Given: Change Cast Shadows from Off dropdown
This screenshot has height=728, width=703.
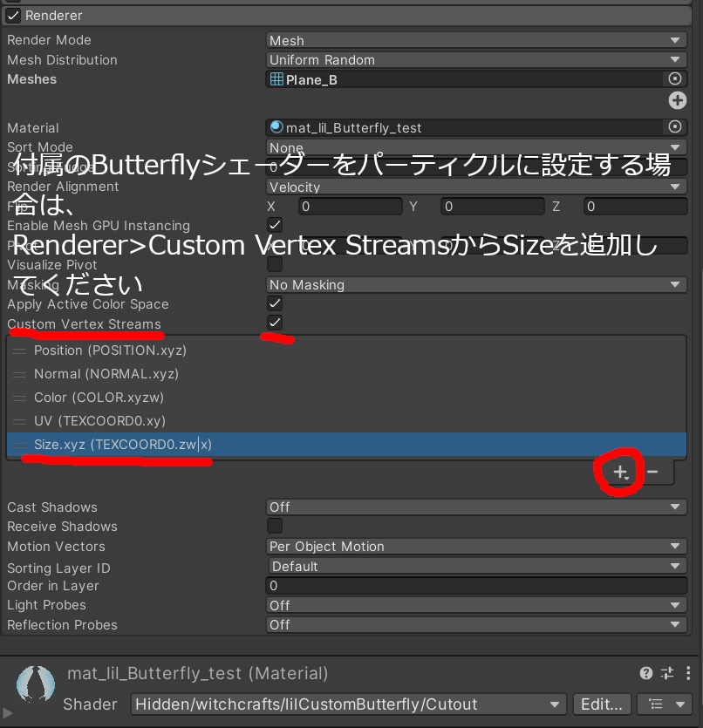Looking at the screenshot, I should click(476, 507).
